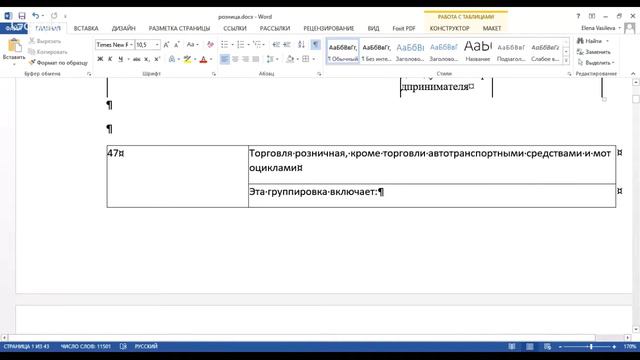
Task: Open the Выделить select dropdown
Action: click(596, 63)
